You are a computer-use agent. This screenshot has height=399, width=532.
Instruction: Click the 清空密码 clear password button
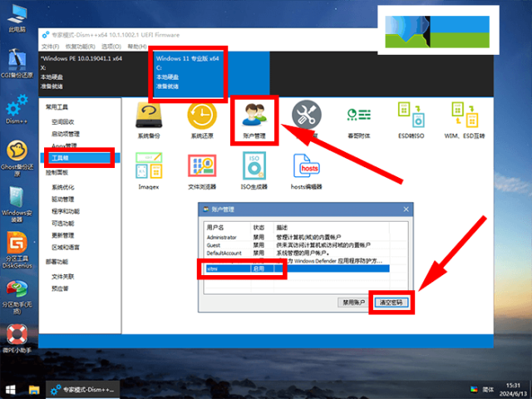392,303
